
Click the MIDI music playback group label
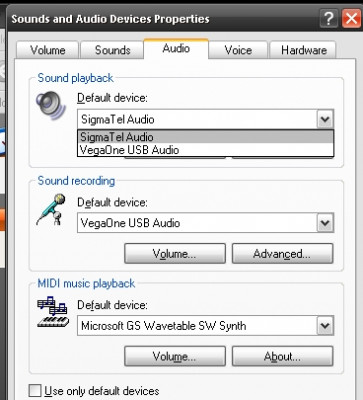pos(86,283)
